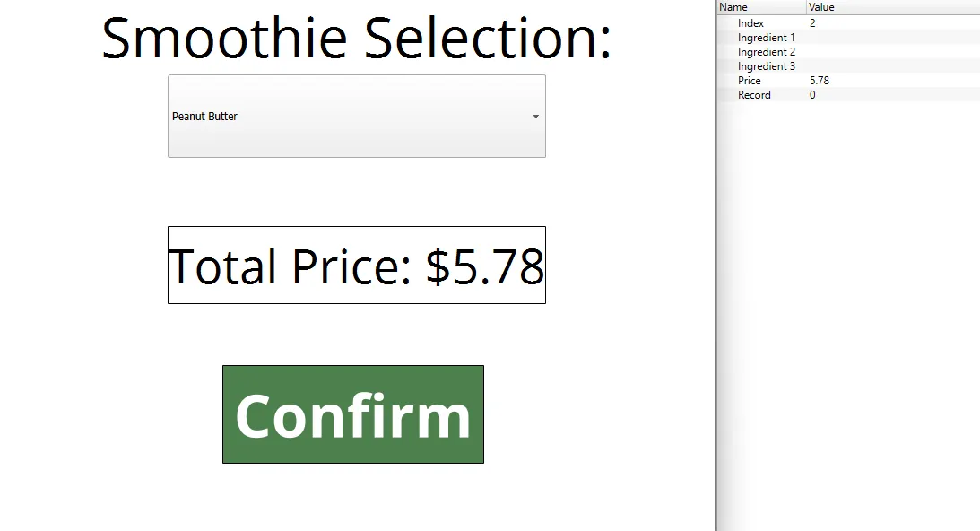Click the Index value cell showing 2
980x531 pixels.
pos(812,23)
